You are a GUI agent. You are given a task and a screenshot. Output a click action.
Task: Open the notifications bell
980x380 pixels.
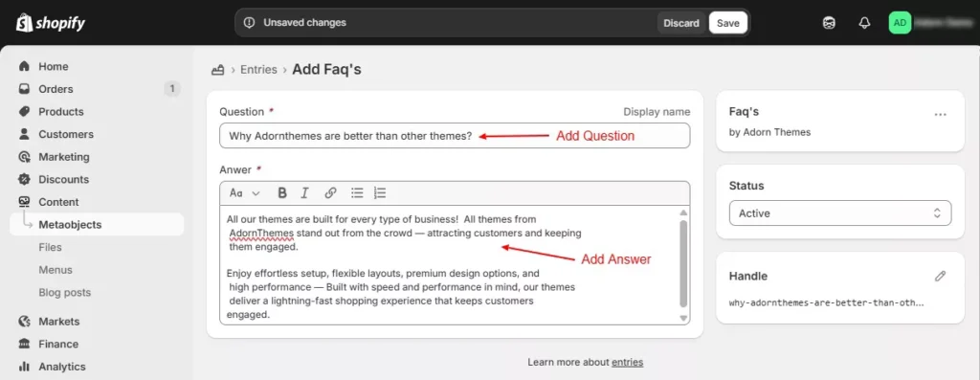pos(864,23)
